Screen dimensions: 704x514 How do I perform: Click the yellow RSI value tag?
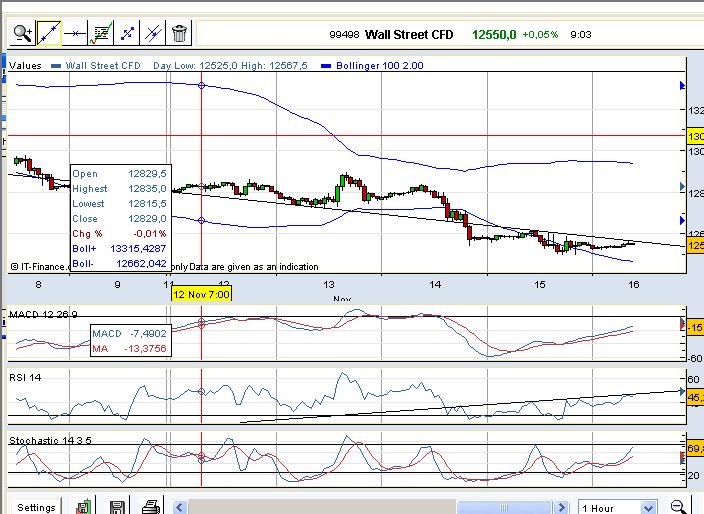tap(695, 397)
